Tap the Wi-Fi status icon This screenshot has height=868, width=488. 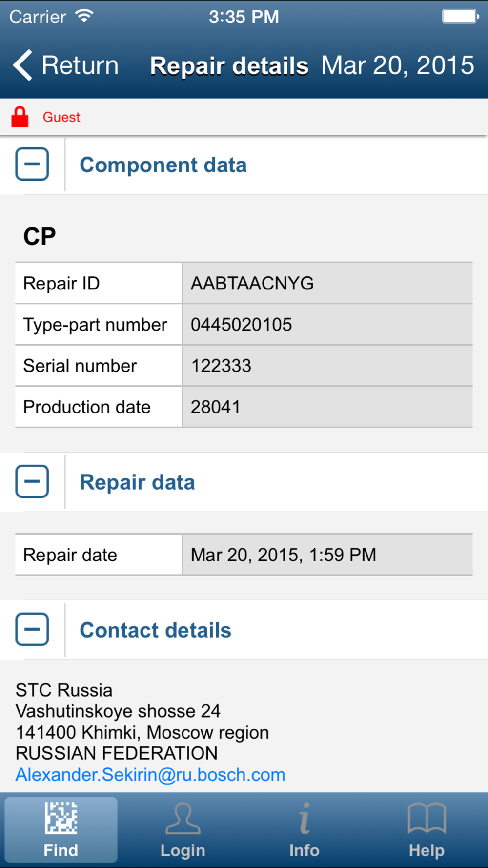(84, 16)
